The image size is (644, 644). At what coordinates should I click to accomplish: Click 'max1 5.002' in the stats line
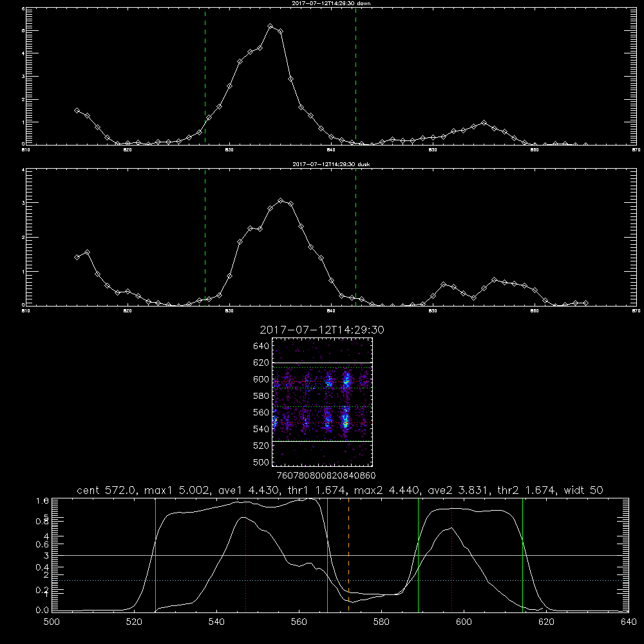[x=178, y=490]
